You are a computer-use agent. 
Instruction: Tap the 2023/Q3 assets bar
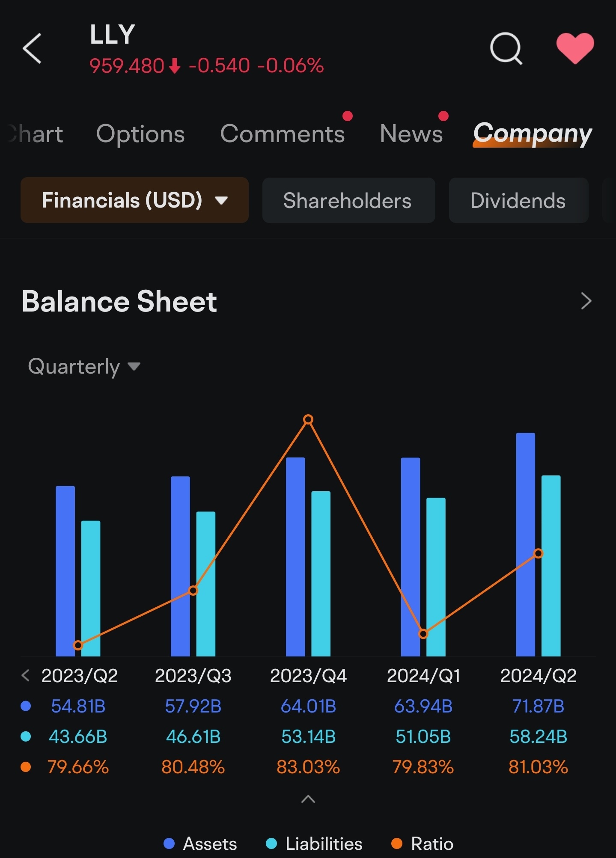coord(180,566)
